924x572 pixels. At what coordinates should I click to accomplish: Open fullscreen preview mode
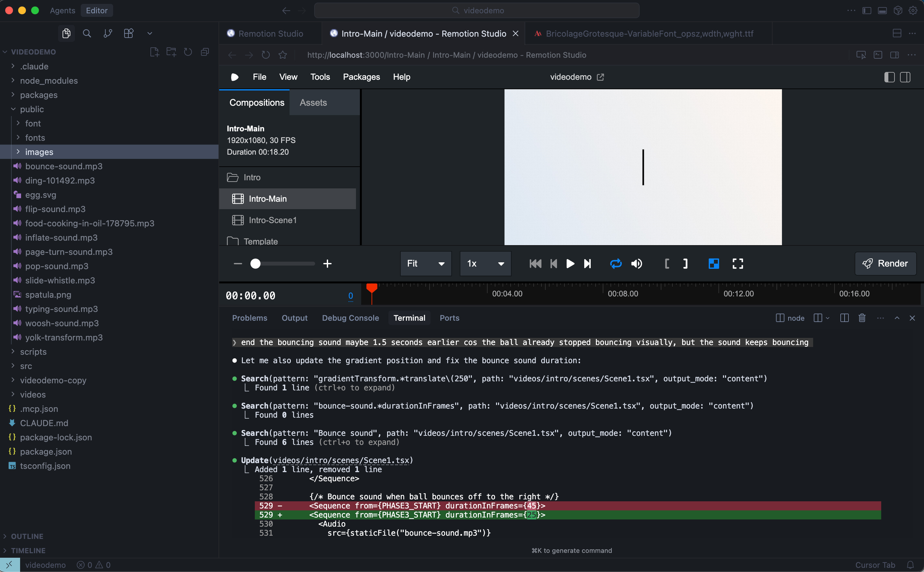point(738,264)
